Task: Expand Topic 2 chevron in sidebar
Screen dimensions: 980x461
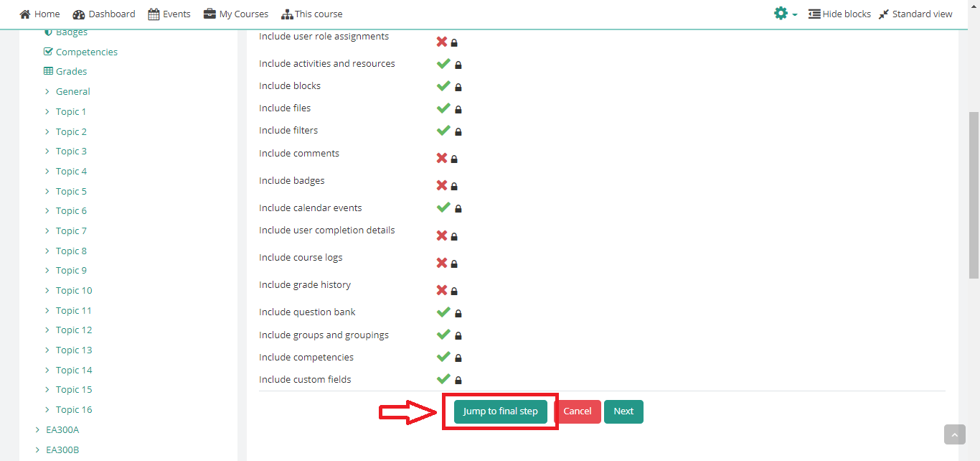Action: 47,131
